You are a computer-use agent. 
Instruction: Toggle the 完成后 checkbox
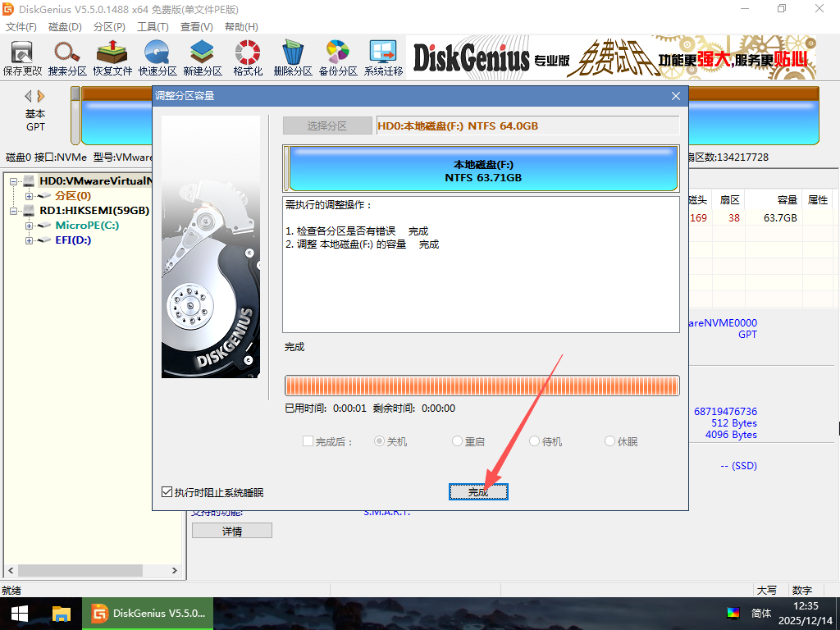[308, 441]
